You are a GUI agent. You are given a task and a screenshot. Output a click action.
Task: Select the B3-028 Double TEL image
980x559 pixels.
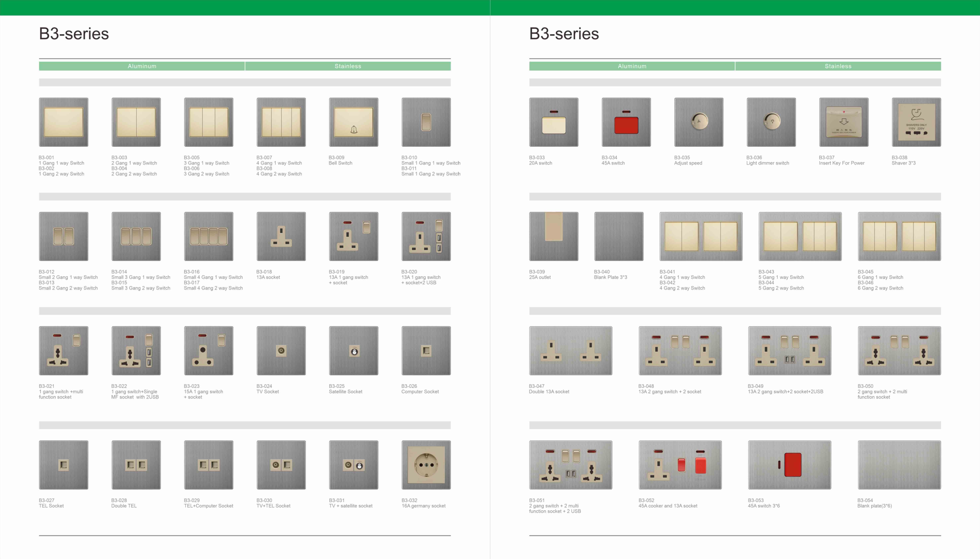(x=136, y=465)
